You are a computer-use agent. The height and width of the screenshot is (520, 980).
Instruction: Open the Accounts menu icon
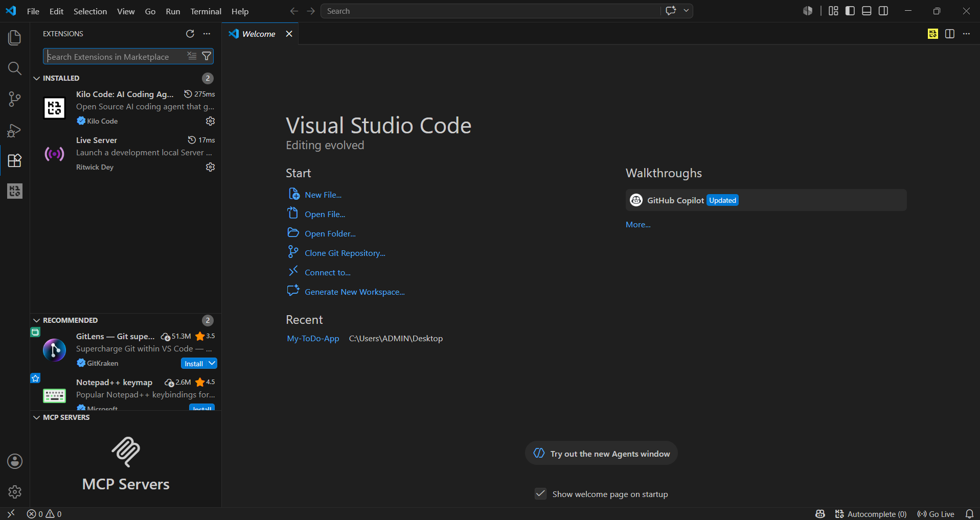click(15, 461)
